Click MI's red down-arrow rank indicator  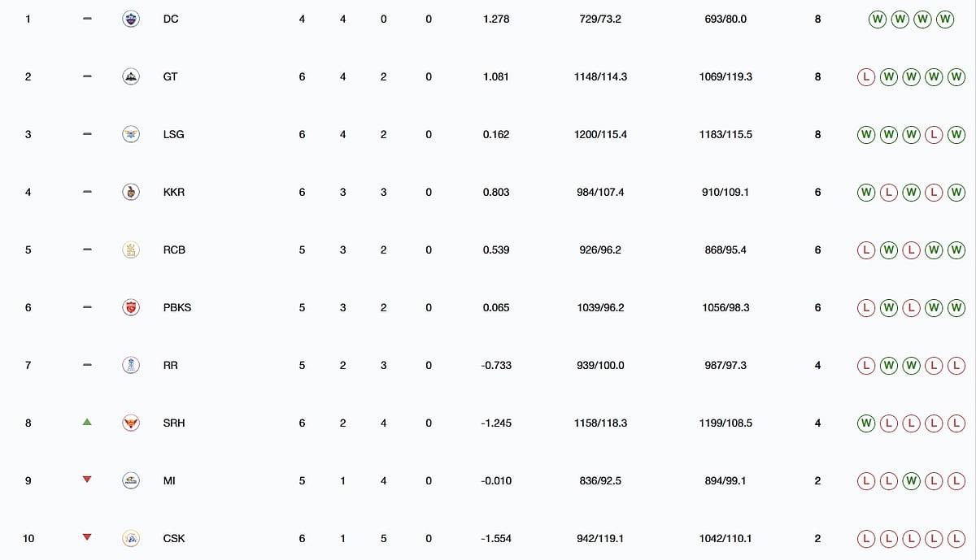pos(87,480)
